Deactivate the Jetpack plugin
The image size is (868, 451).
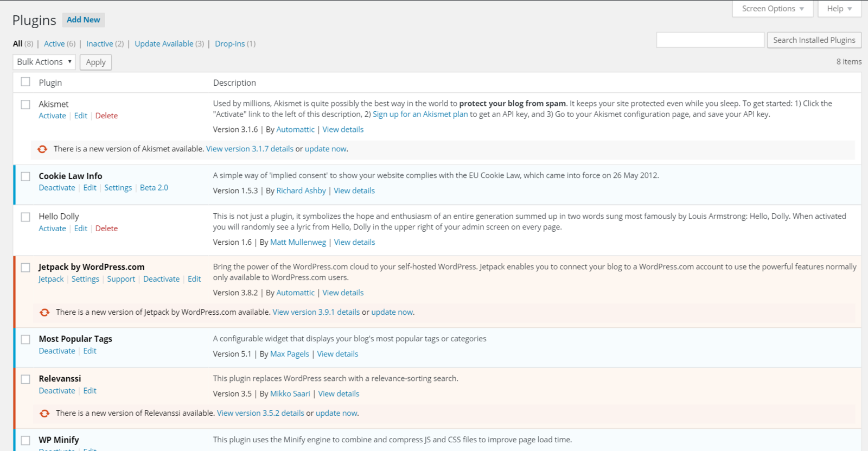(161, 279)
